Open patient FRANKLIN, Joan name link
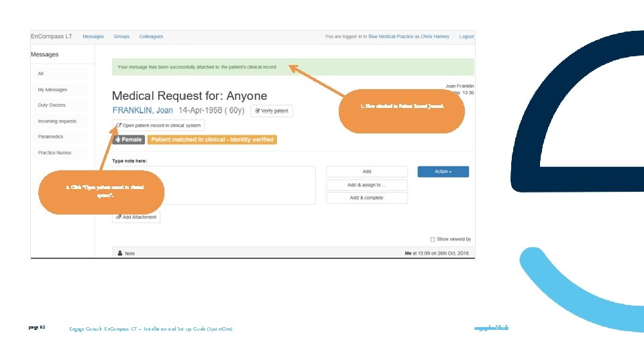644x362 pixels. click(x=142, y=111)
